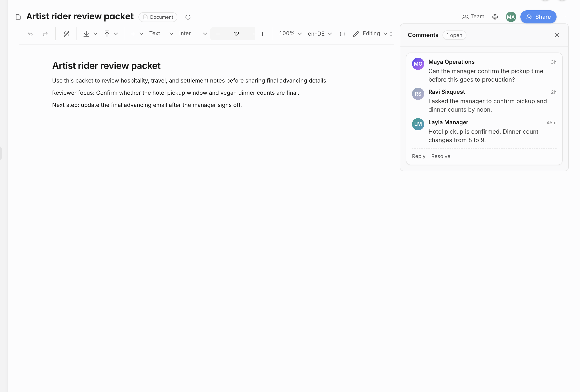The width and height of the screenshot is (580, 392).
Task: Click the 'Use this packet' paragraph
Action: pyautogui.click(x=190, y=81)
